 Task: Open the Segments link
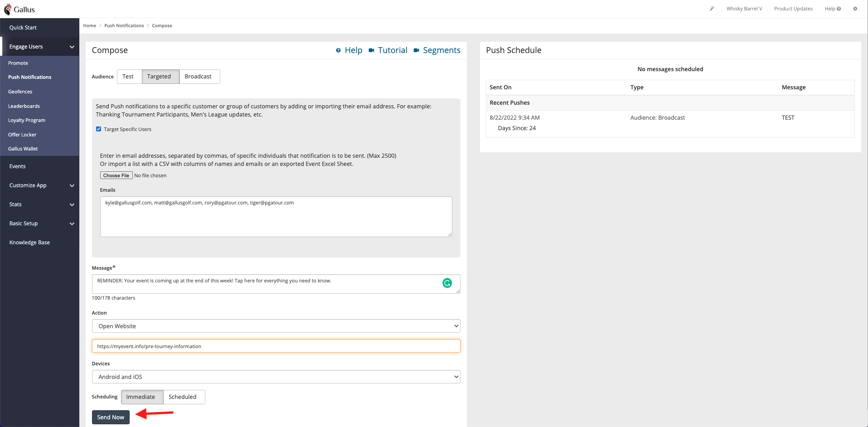(441, 50)
